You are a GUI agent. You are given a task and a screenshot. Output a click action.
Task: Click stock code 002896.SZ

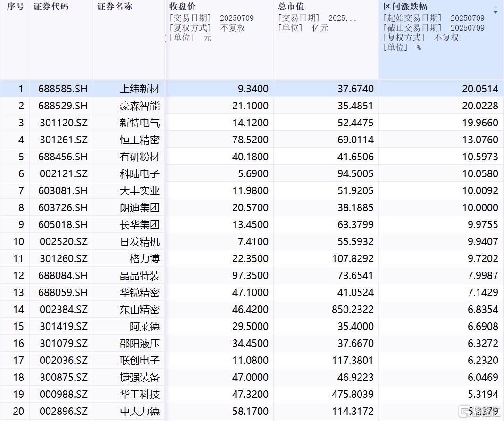click(x=64, y=412)
